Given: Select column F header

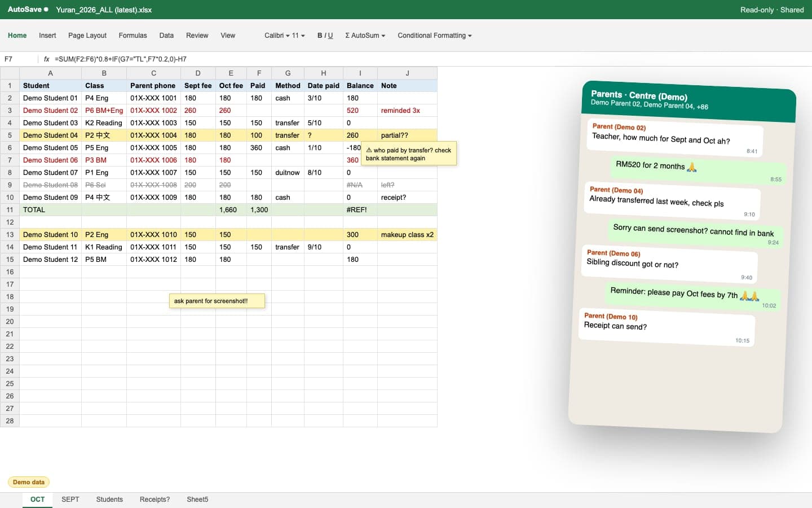Looking at the screenshot, I should [x=259, y=73].
